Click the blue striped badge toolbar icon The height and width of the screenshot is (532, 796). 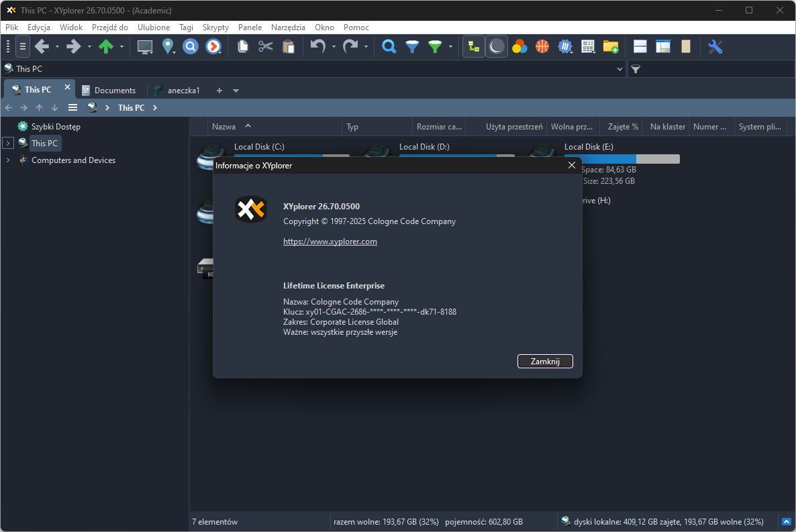565,47
